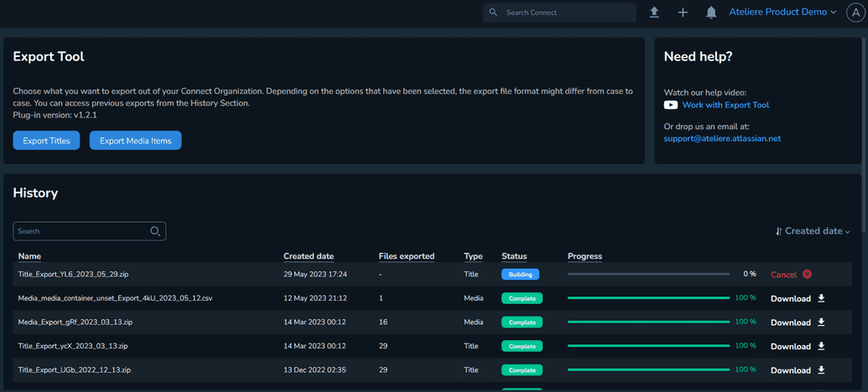The width and height of the screenshot is (868, 392).
Task: Focus the History search field
Action: [x=89, y=231]
